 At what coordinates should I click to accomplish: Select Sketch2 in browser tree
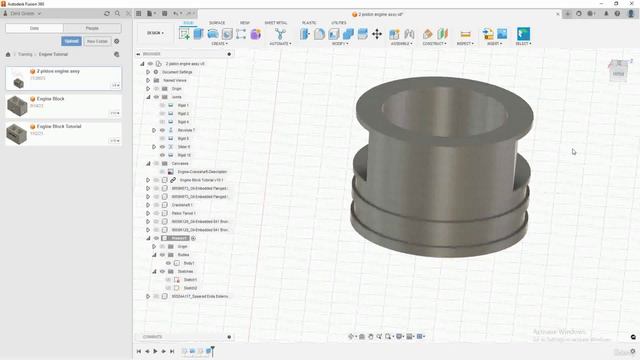[190, 288]
